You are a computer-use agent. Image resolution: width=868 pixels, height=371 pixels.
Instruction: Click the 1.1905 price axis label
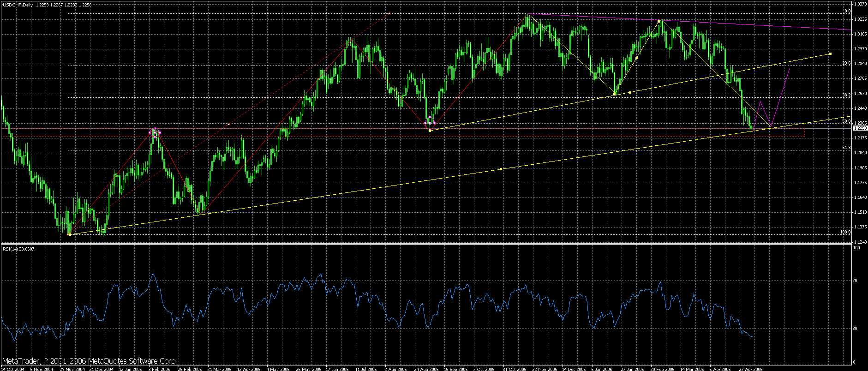tap(860, 168)
